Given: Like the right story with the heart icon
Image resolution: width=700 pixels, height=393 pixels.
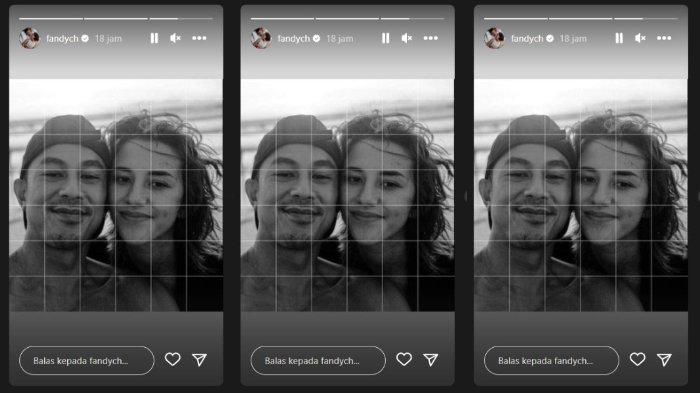Looking at the screenshot, I should (x=638, y=359).
